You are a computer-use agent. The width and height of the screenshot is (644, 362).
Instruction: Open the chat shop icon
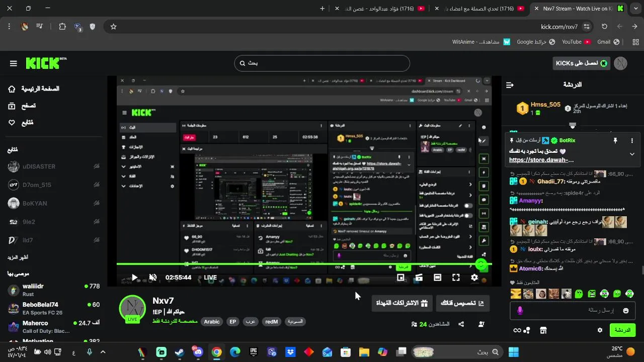point(543,330)
